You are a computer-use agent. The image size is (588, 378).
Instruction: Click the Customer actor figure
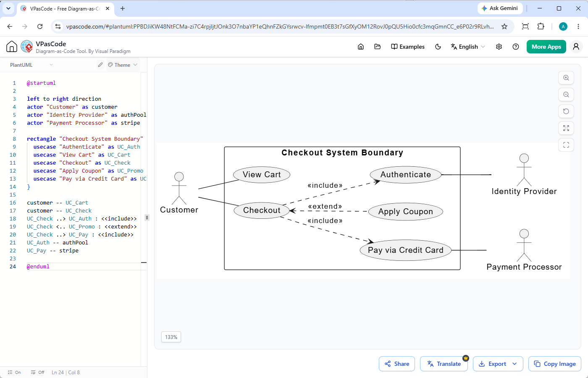(179, 188)
